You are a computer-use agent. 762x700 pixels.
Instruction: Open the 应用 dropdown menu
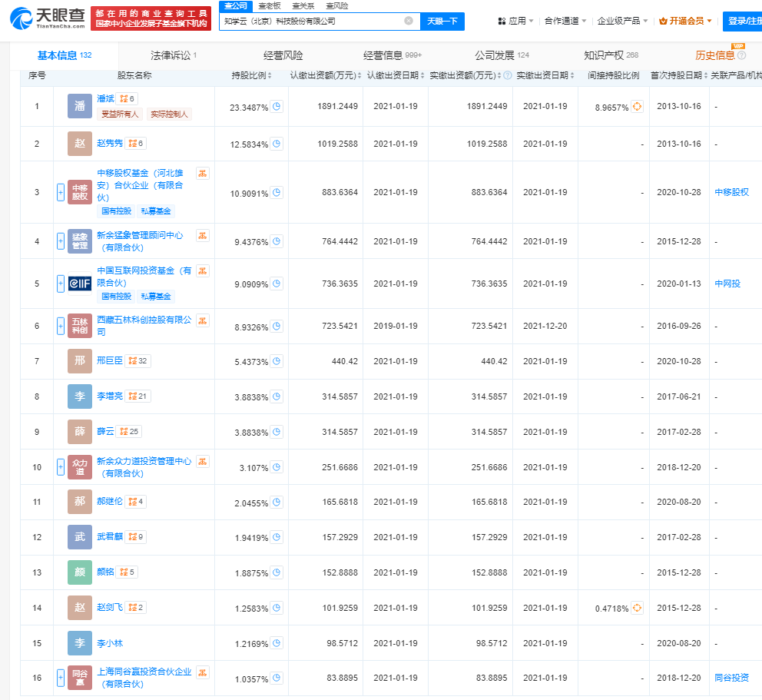515,21
